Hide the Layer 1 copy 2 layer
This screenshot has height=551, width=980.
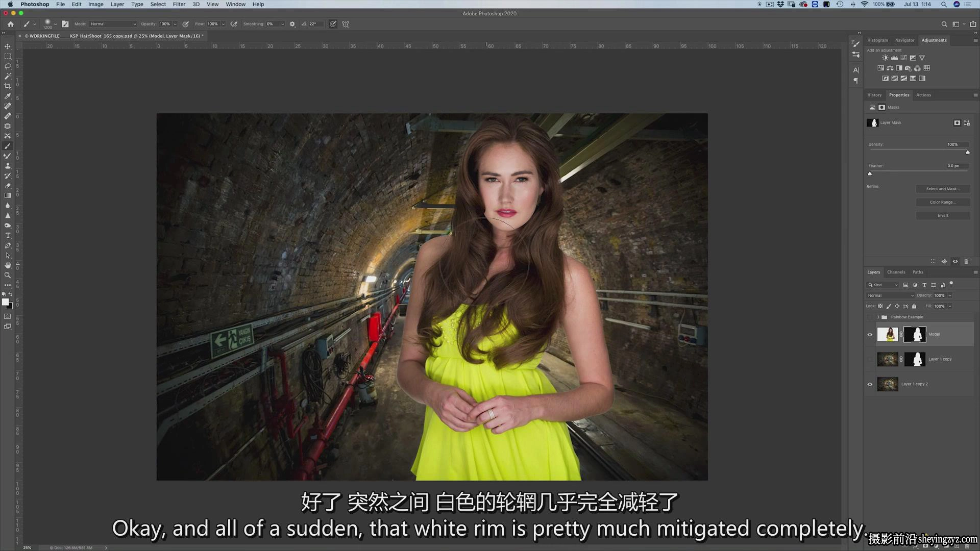point(870,384)
